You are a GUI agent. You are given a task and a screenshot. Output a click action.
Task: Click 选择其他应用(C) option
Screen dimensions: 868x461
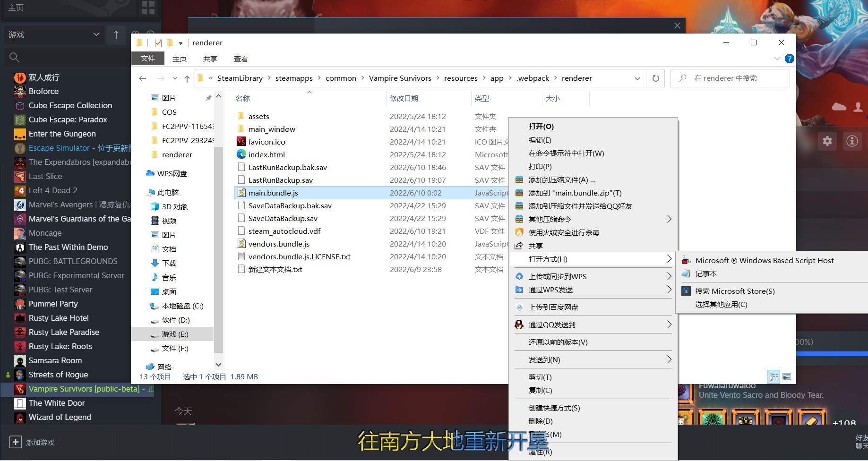pos(721,304)
